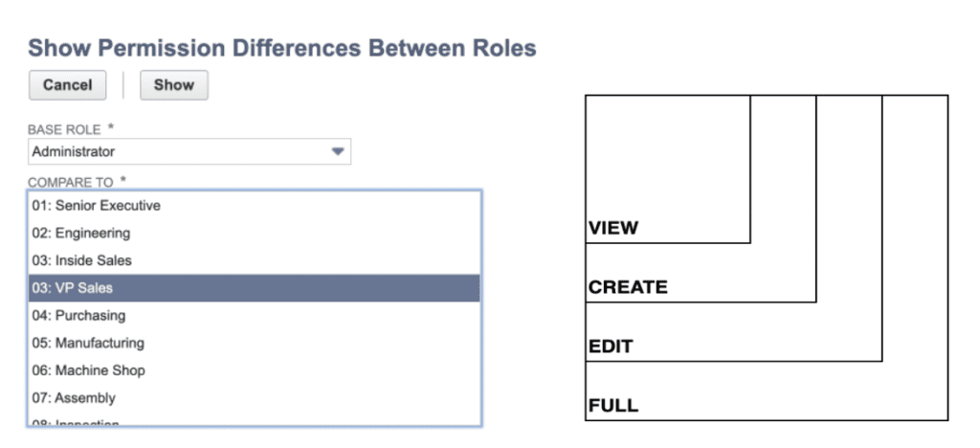980x448 pixels.
Task: Click the Base Role field label
Action: tap(65, 128)
